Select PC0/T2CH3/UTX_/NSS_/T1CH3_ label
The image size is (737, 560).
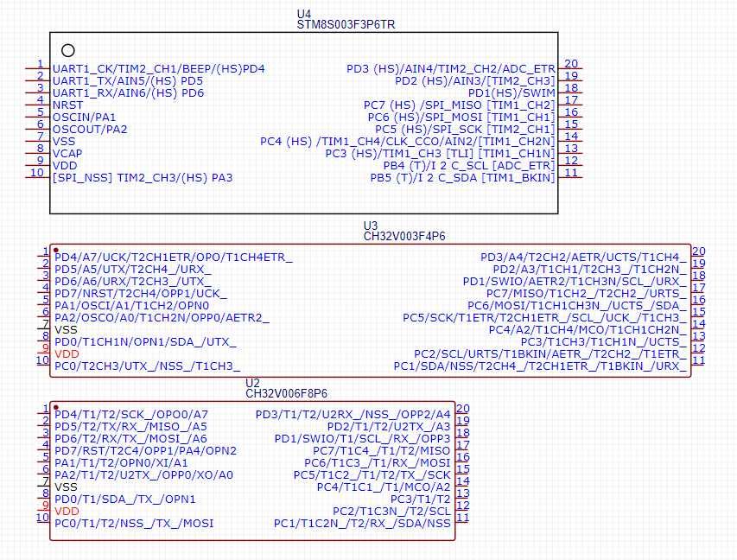coord(148,366)
